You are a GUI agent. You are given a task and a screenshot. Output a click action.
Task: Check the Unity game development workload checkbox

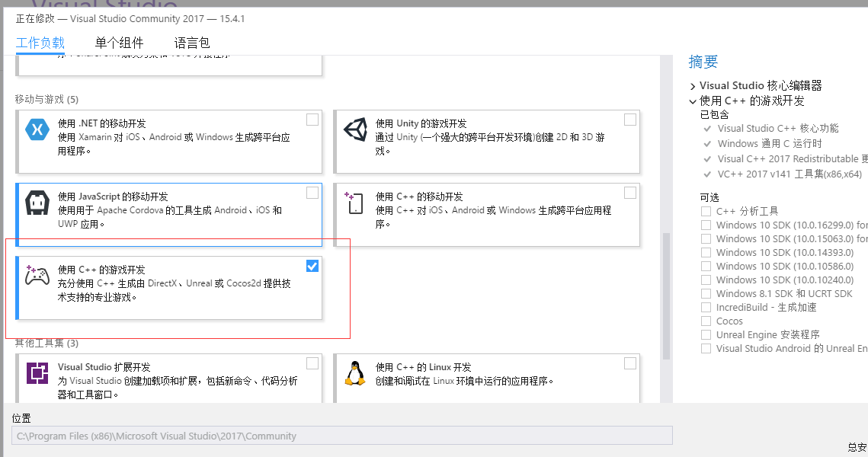point(630,120)
